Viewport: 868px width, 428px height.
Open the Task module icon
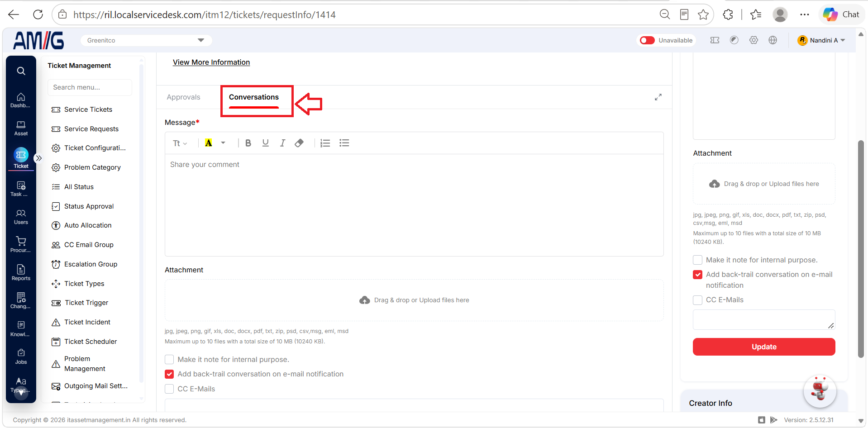point(21,189)
